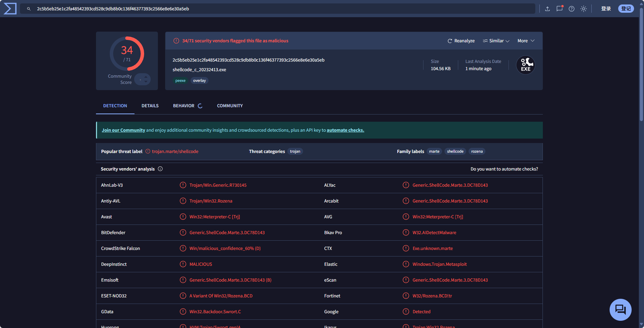
Task: Open the chat bubble widget
Action: click(x=621, y=310)
